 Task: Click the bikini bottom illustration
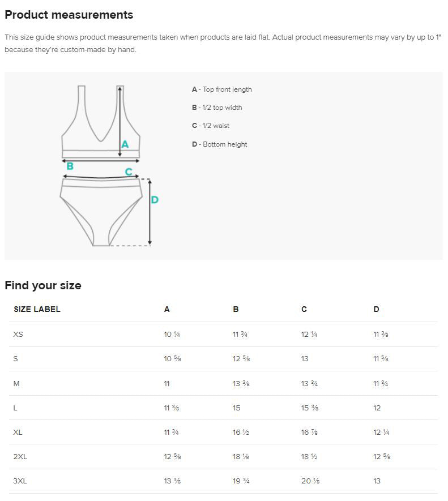pyautogui.click(x=101, y=212)
